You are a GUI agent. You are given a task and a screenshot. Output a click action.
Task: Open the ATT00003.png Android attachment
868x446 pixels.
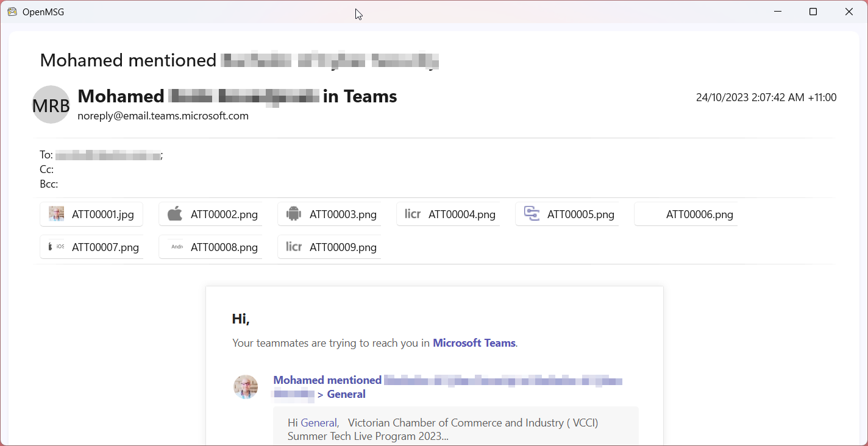click(x=329, y=214)
